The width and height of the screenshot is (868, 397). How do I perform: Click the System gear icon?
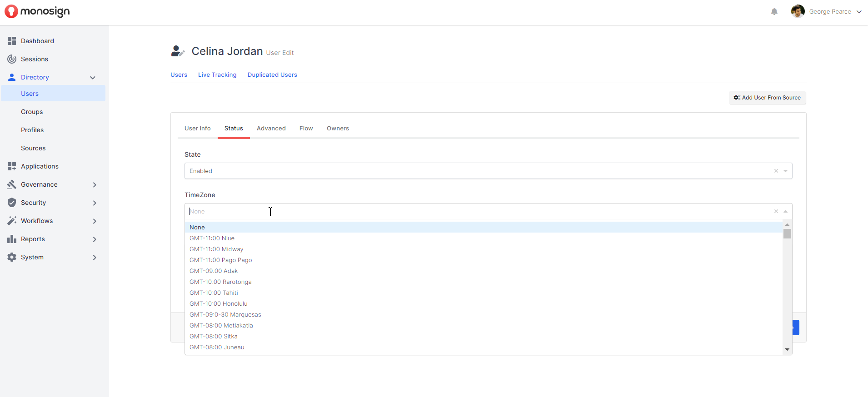click(x=12, y=257)
